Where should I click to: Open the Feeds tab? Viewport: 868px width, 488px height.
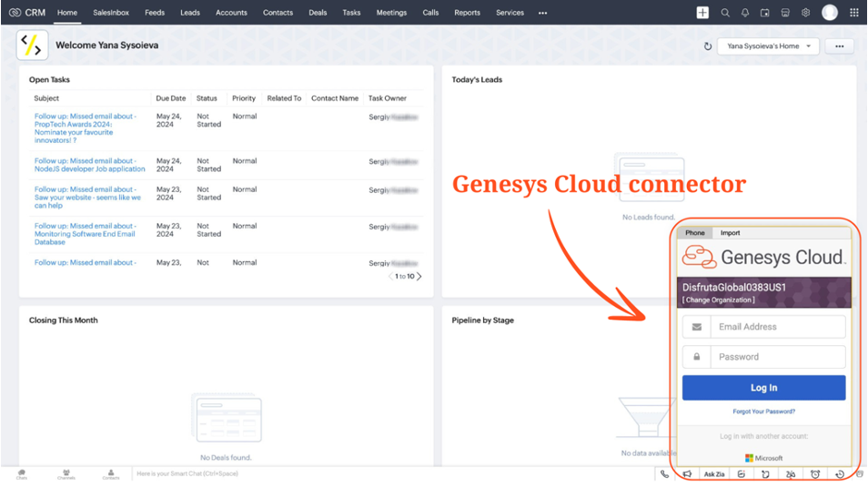[x=155, y=12]
